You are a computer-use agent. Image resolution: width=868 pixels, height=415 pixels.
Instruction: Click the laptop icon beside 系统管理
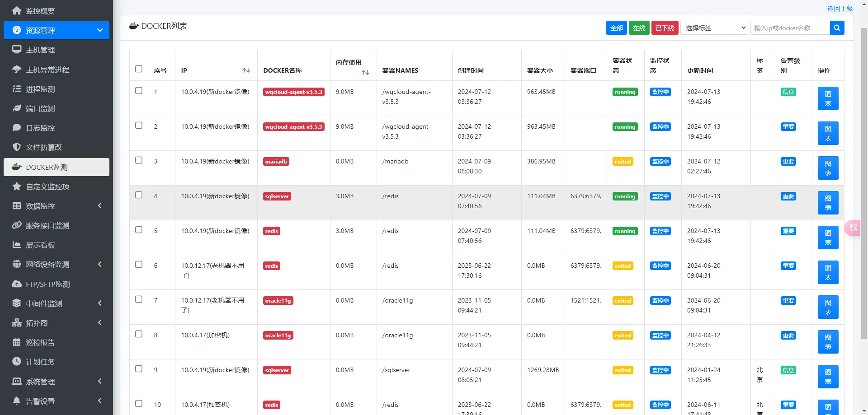coord(17,381)
